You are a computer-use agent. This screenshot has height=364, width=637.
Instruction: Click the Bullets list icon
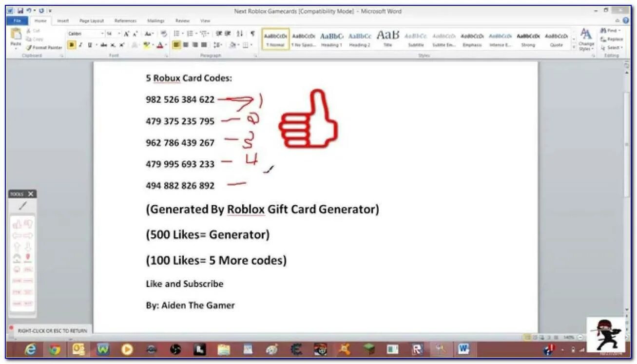178,34
